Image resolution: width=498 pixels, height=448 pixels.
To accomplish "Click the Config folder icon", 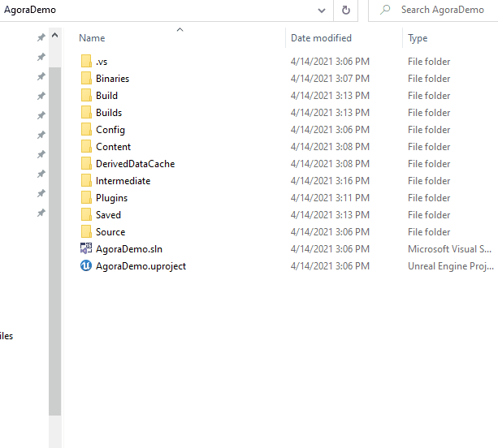I will click(x=86, y=130).
